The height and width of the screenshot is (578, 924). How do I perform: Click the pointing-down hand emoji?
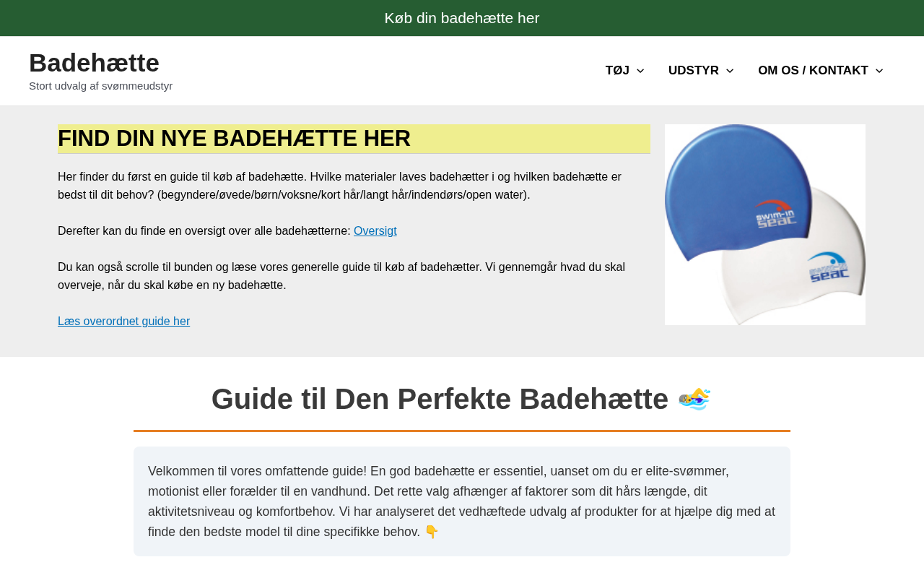click(x=432, y=532)
